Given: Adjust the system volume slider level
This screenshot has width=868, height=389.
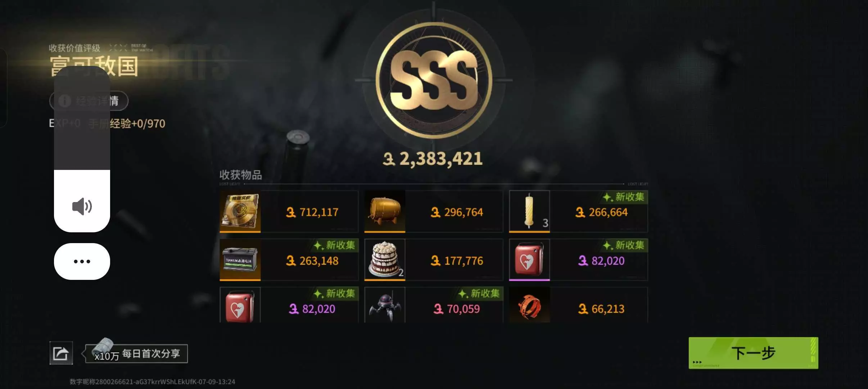Looking at the screenshot, I should point(82,149).
